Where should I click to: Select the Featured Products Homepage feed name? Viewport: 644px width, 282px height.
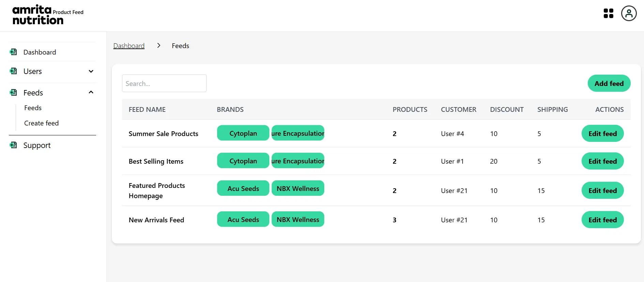[x=157, y=191]
